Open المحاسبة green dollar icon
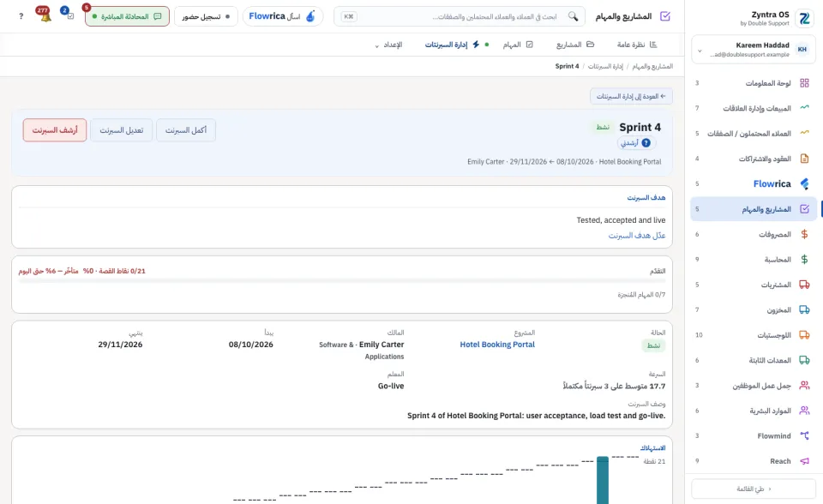Screen dimensions: 823x504 pyautogui.click(x=804, y=260)
